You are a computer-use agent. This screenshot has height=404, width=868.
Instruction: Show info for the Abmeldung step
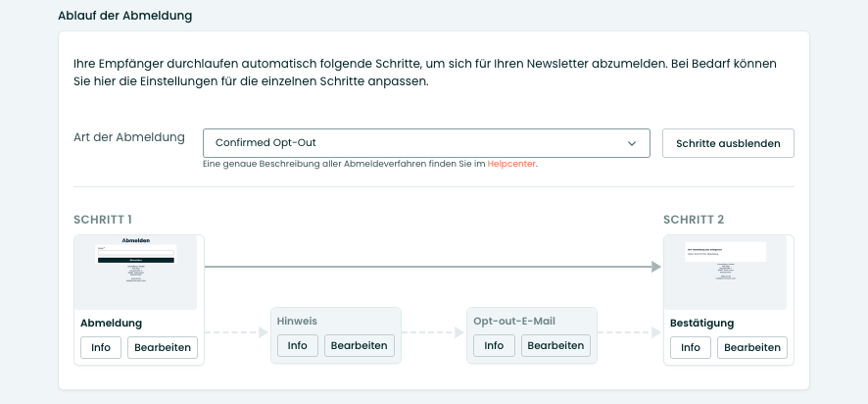point(101,347)
